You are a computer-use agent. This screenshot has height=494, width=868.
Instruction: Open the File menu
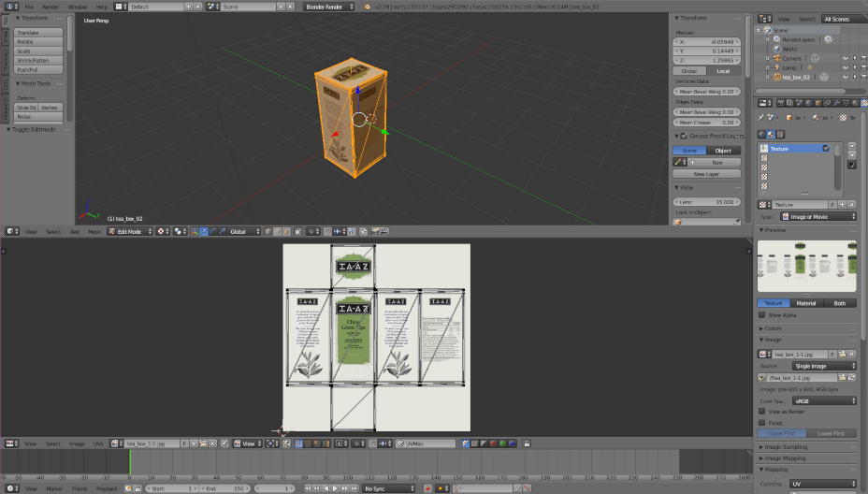tap(29, 7)
